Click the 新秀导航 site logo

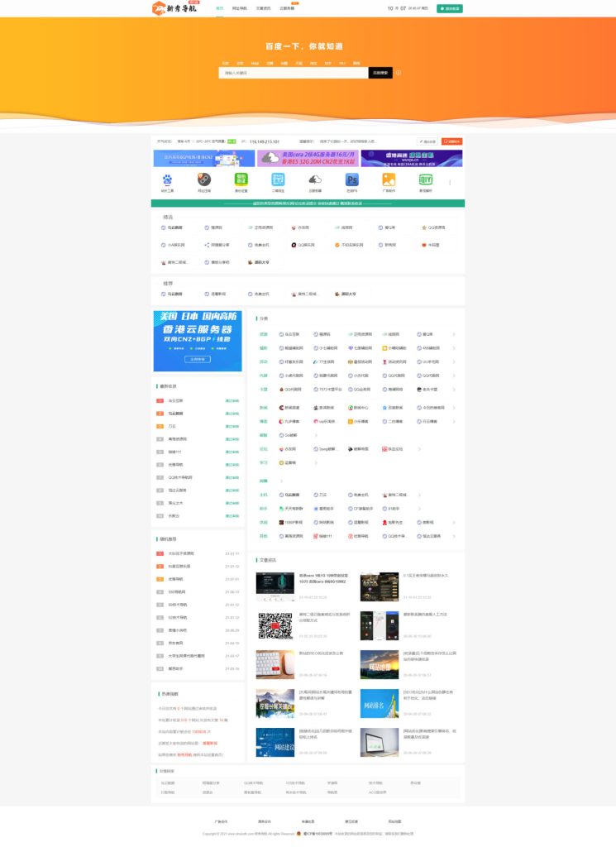175,8
